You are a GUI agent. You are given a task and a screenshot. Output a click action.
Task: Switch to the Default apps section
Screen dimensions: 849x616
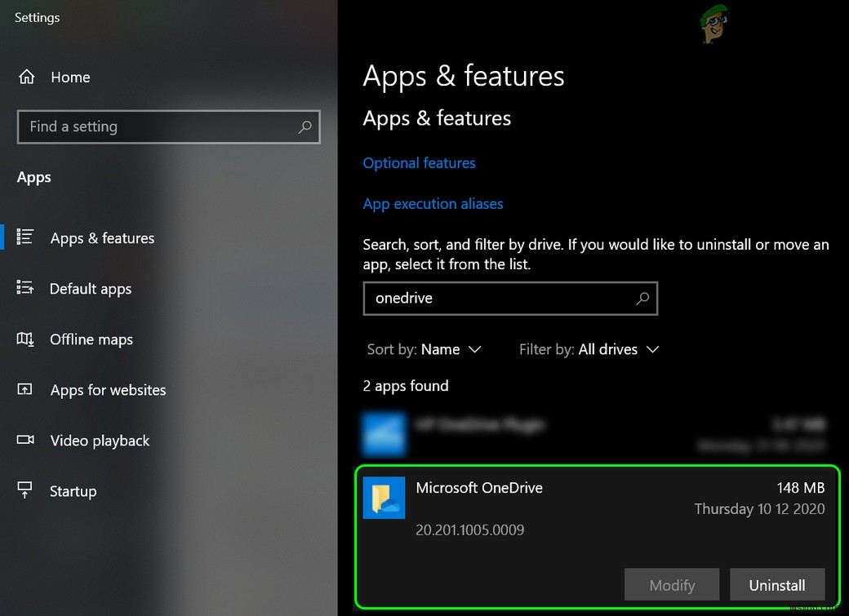pos(91,288)
